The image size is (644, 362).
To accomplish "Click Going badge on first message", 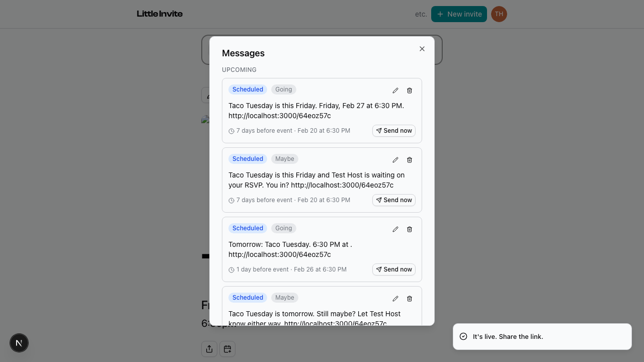I will coord(284,89).
